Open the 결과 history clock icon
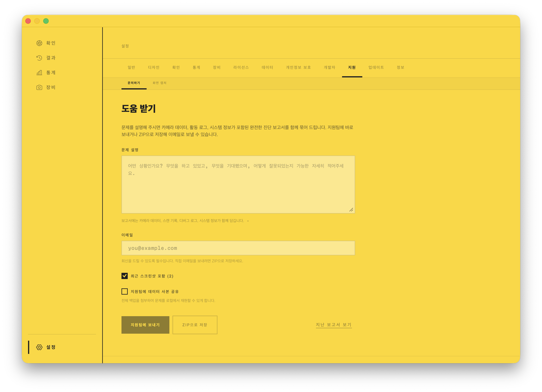The image size is (542, 392). coord(39,58)
